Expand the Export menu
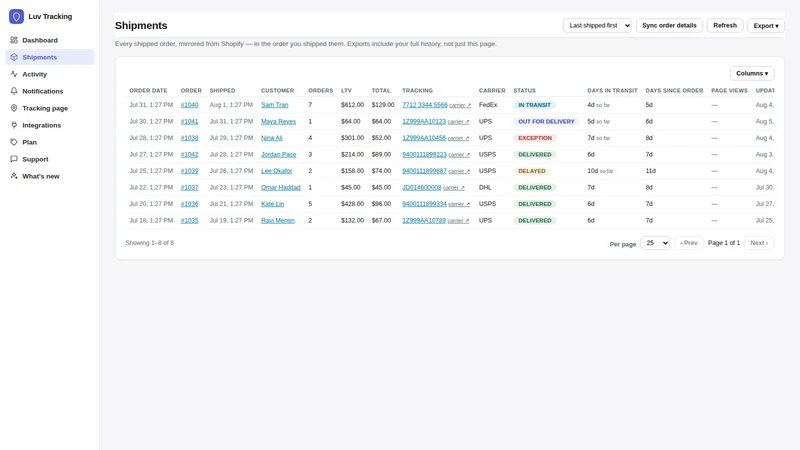Image resolution: width=800 pixels, height=450 pixels. [x=766, y=26]
